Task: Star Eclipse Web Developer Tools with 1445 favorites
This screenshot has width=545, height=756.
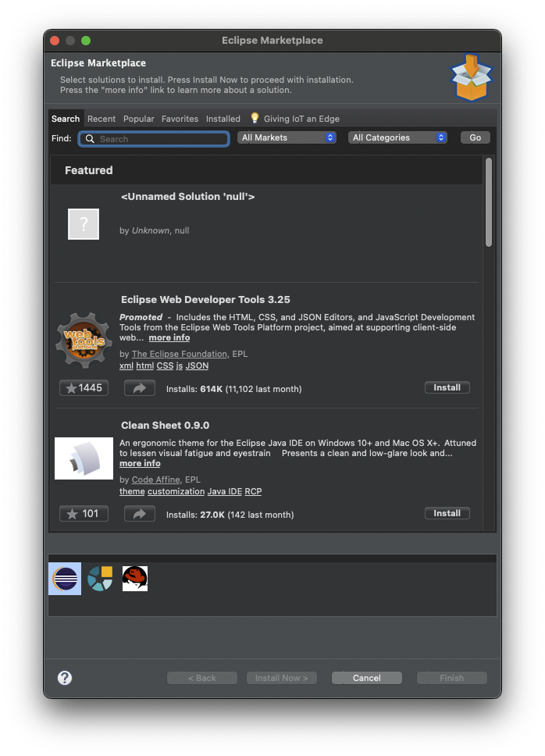Action: coord(84,388)
